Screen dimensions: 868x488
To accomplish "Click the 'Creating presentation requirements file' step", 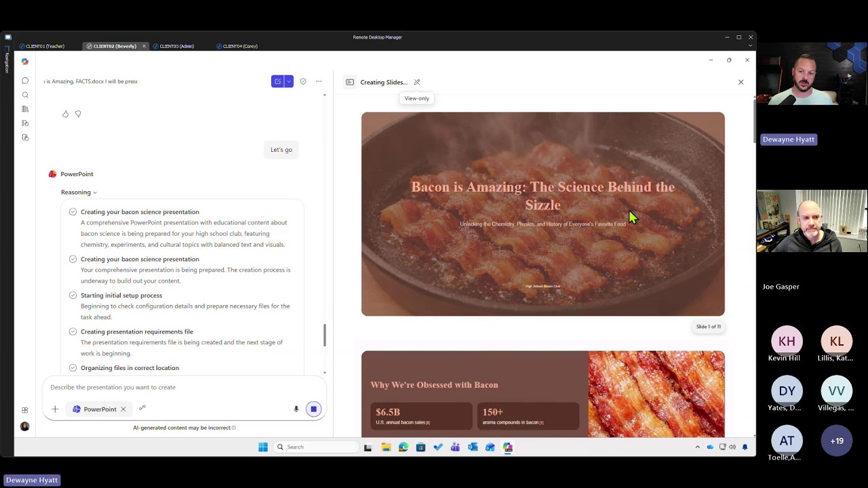I will point(137,331).
